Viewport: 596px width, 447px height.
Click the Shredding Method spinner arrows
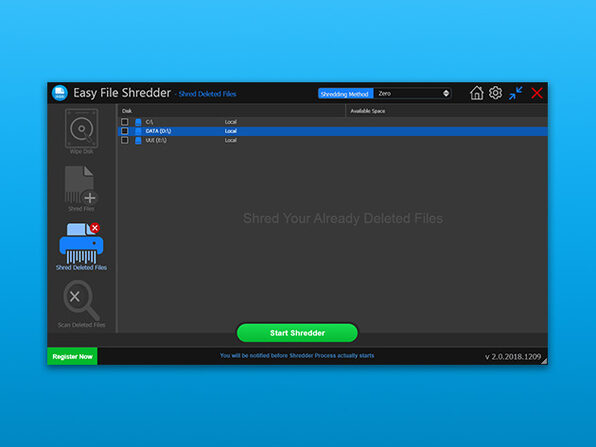click(x=446, y=94)
